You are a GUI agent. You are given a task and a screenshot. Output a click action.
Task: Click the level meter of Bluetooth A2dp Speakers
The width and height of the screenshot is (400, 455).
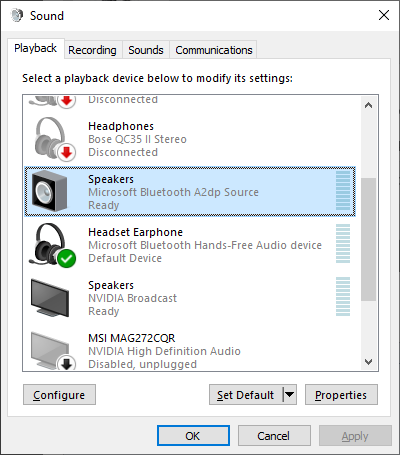pyautogui.click(x=343, y=191)
